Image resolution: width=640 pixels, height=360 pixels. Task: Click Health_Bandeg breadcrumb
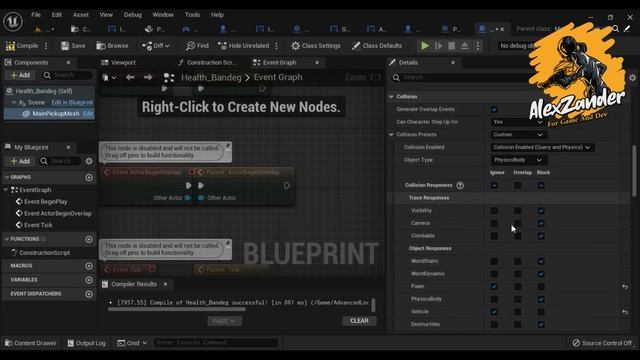[211, 78]
